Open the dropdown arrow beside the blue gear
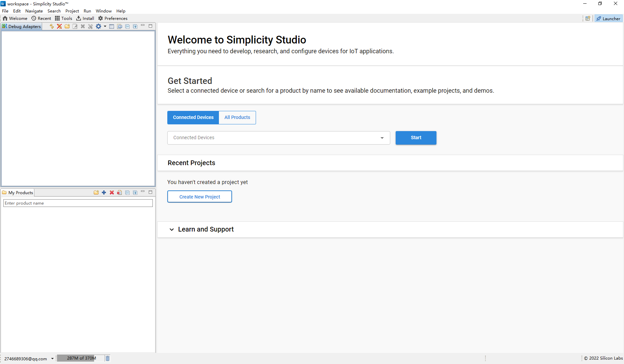The image size is (624, 364). (x=105, y=26)
